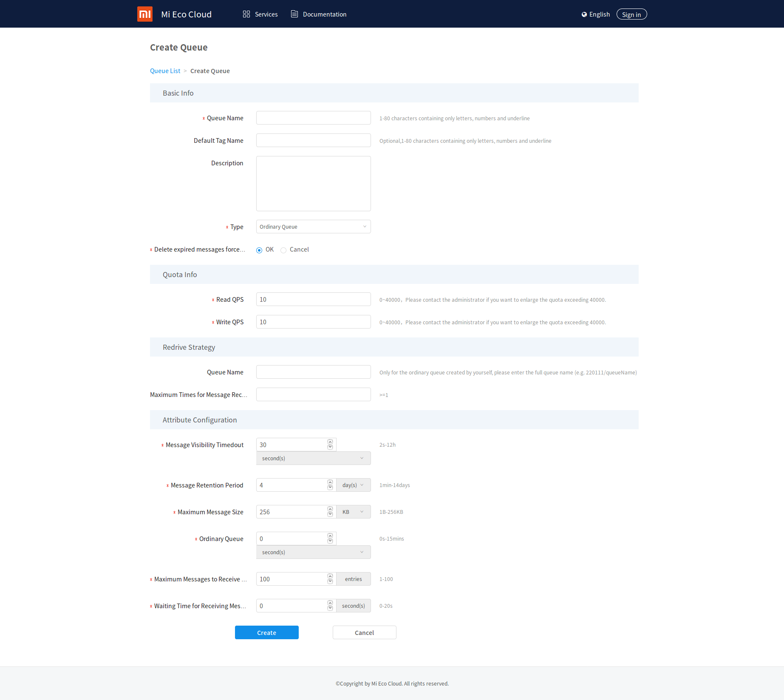The height and width of the screenshot is (700, 784).
Task: Click the Read QPS input
Action: 314,299
